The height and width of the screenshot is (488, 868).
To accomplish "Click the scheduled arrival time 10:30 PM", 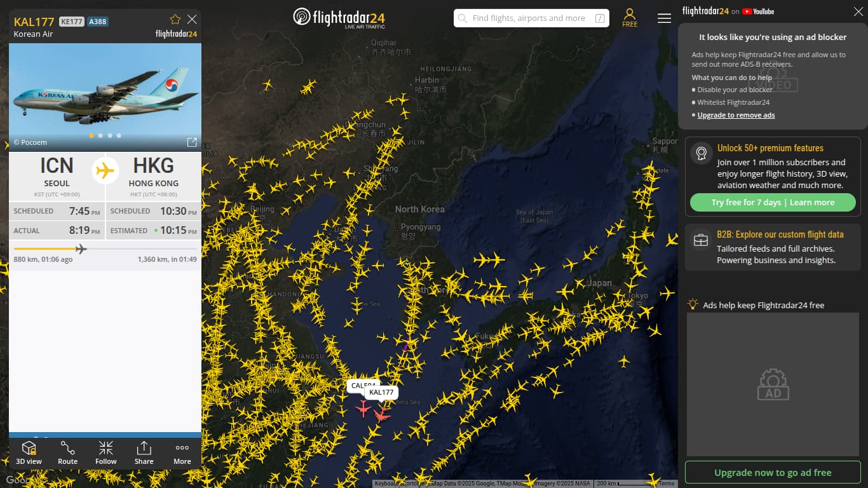I will [x=178, y=211].
